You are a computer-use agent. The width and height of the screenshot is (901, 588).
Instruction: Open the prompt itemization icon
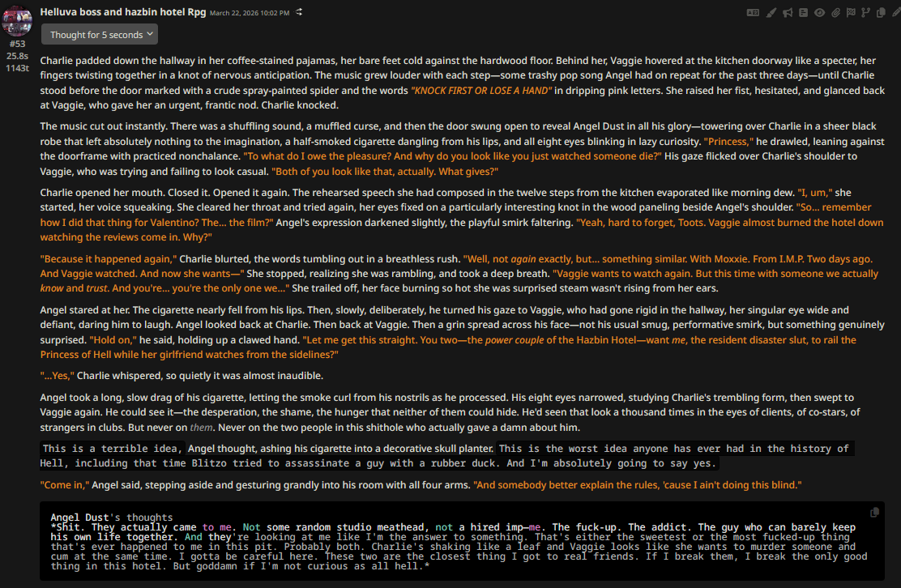point(803,13)
